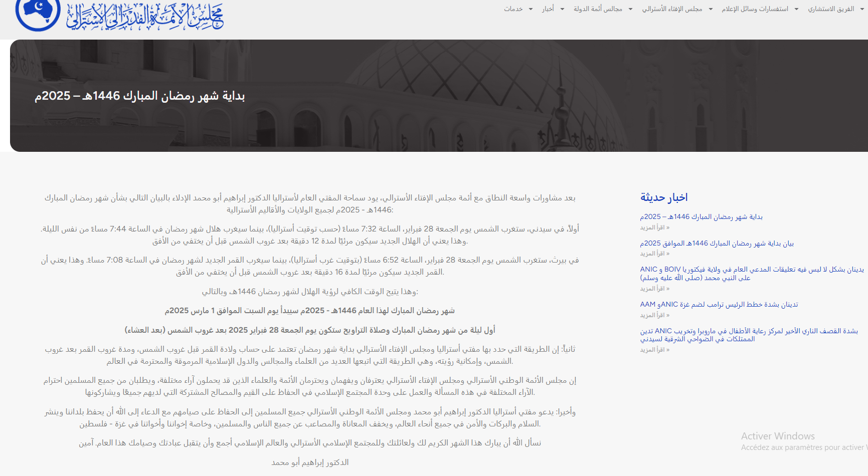
Task: Expand the dropdown arrow beside أخبار
Action: click(x=562, y=9)
